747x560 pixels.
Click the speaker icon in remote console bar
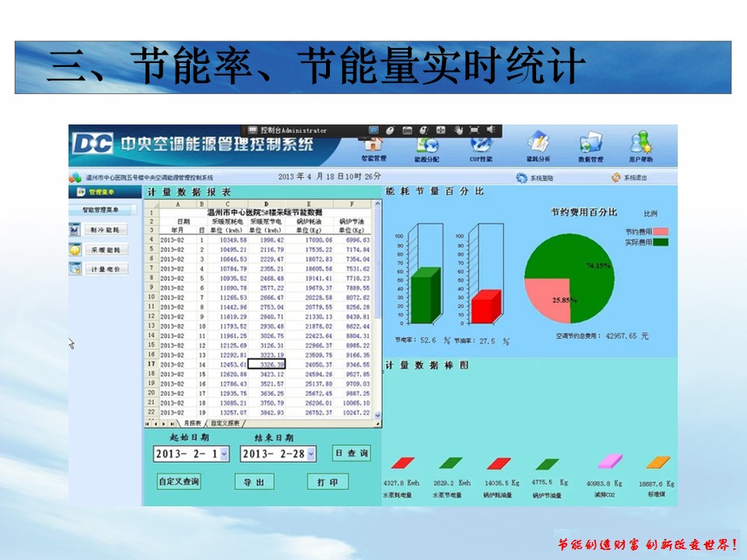[x=491, y=130]
